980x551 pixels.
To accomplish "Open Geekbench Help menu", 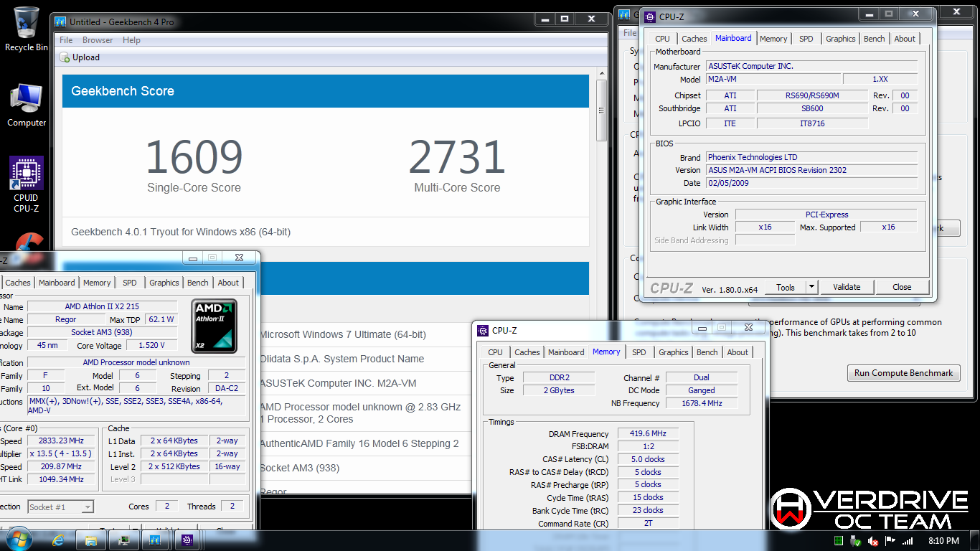I will coord(131,40).
